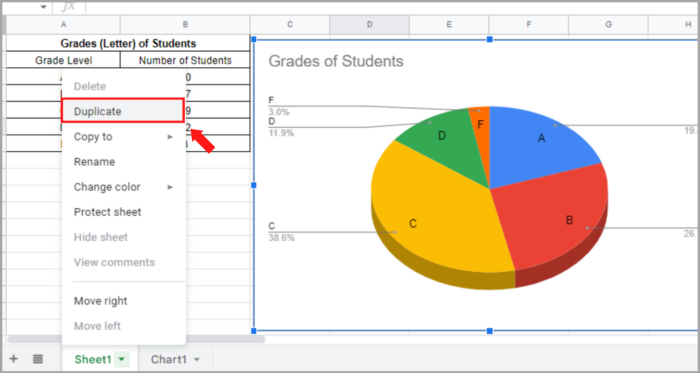700x373 pixels.
Task: Select Protect sheet menu entry
Action: tap(124, 212)
